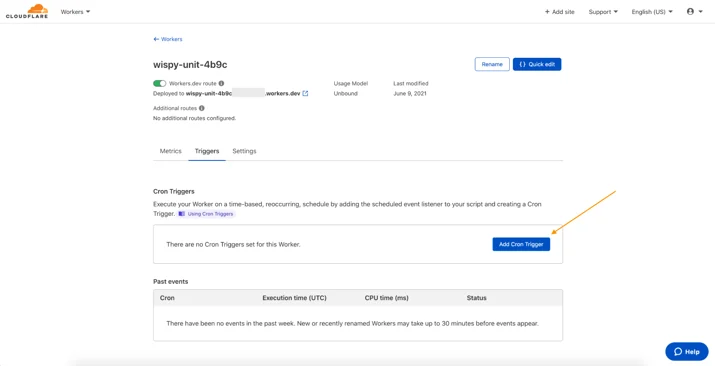Click the June 9, 2021 last modified date

coord(409,93)
